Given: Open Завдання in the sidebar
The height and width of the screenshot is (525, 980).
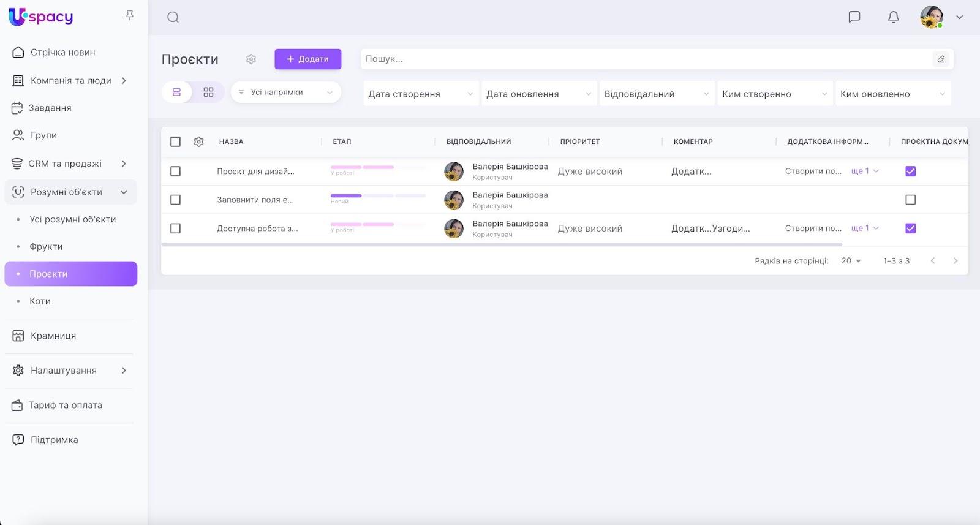Looking at the screenshot, I should (50, 108).
